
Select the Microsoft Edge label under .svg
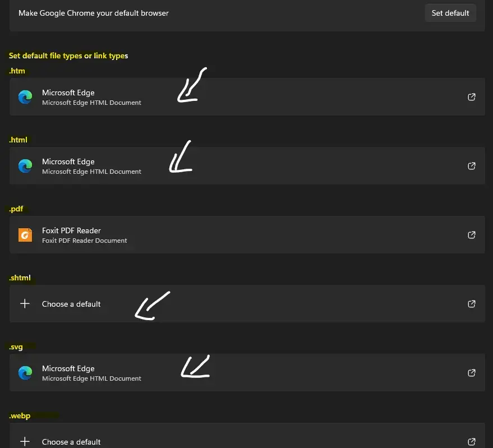pos(68,368)
